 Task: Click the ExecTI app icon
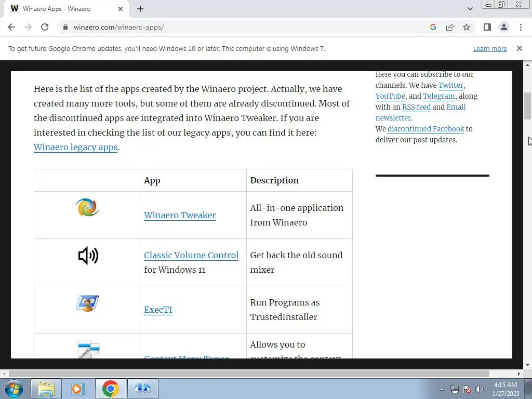[x=87, y=303]
